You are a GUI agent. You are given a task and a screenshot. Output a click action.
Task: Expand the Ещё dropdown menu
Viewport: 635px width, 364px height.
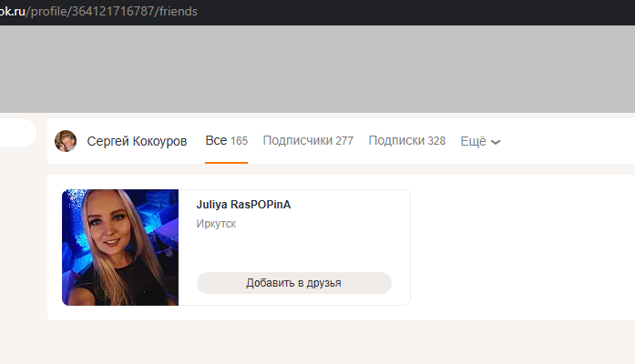point(481,142)
